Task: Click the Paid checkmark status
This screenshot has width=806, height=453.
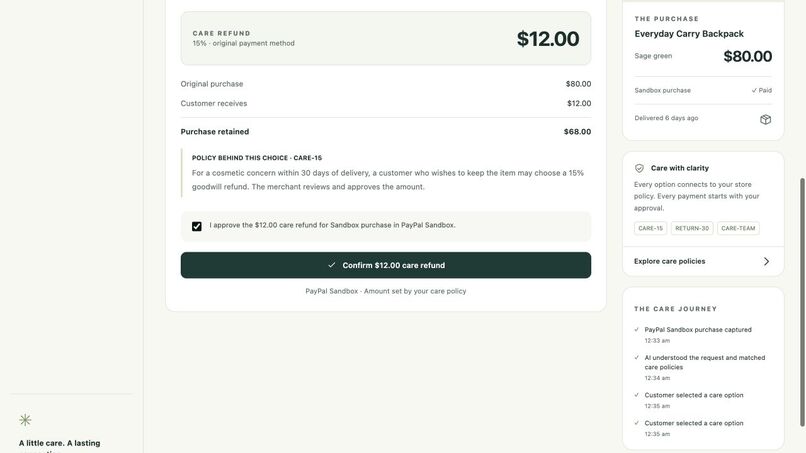Action: 761,90
